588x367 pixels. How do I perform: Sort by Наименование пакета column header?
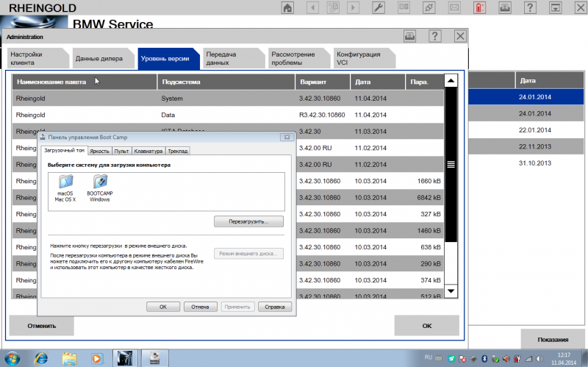(85, 82)
